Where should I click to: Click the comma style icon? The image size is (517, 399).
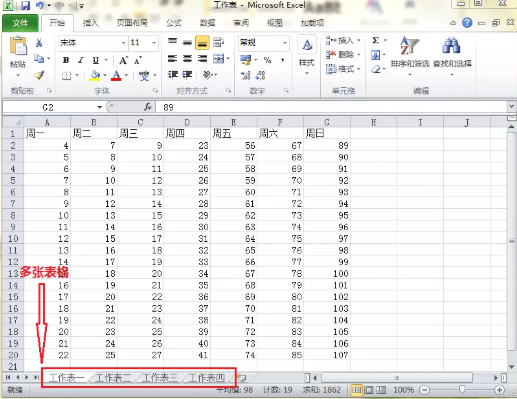[282, 60]
